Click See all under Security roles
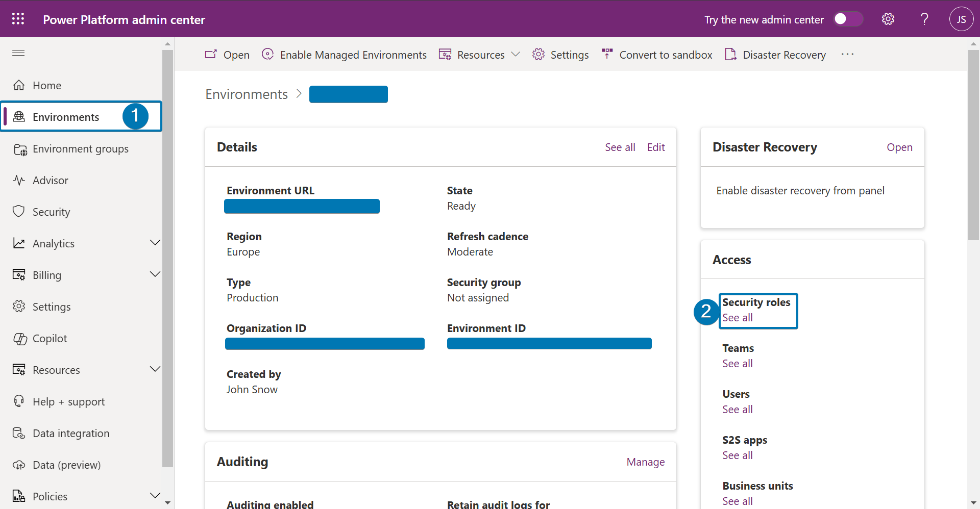Screen dimensions: 980x509 point(737,318)
